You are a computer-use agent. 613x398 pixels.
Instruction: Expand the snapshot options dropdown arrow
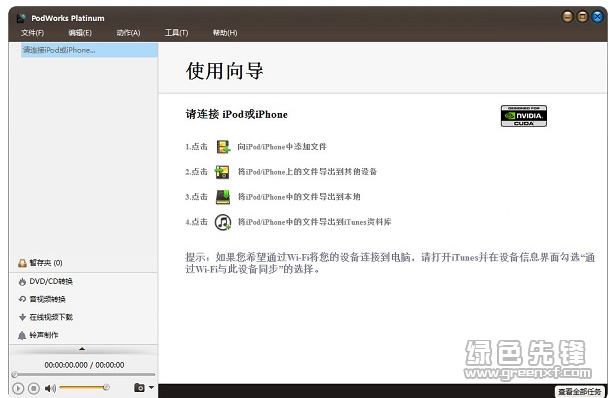[x=151, y=387]
